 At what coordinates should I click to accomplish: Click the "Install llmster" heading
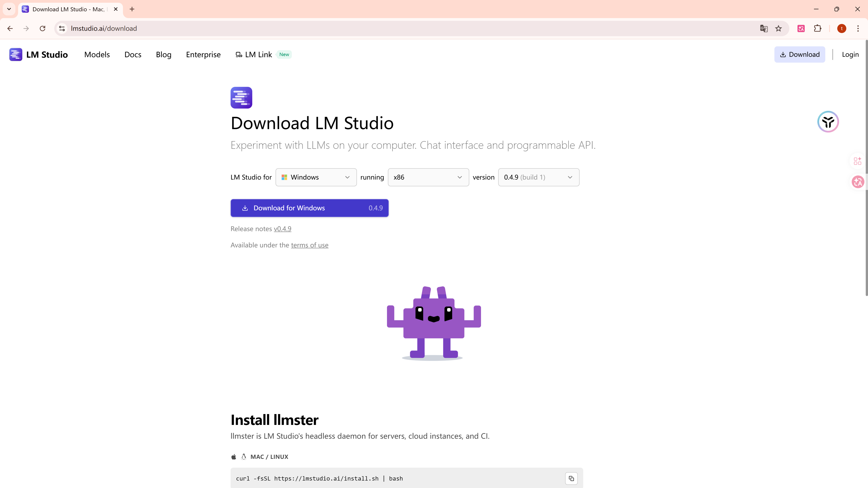point(274,420)
